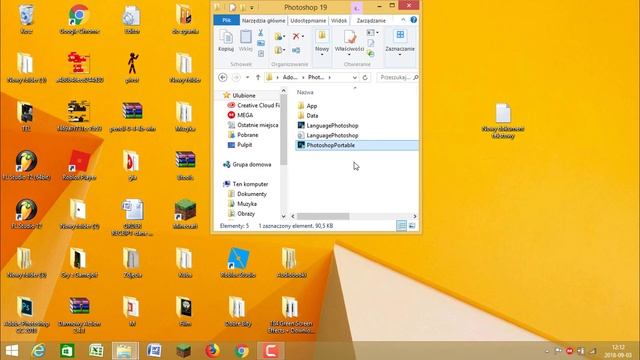Screen dimensions: 640x360
Task: Click the scissors cut icon in ribbon
Action: click(261, 33)
